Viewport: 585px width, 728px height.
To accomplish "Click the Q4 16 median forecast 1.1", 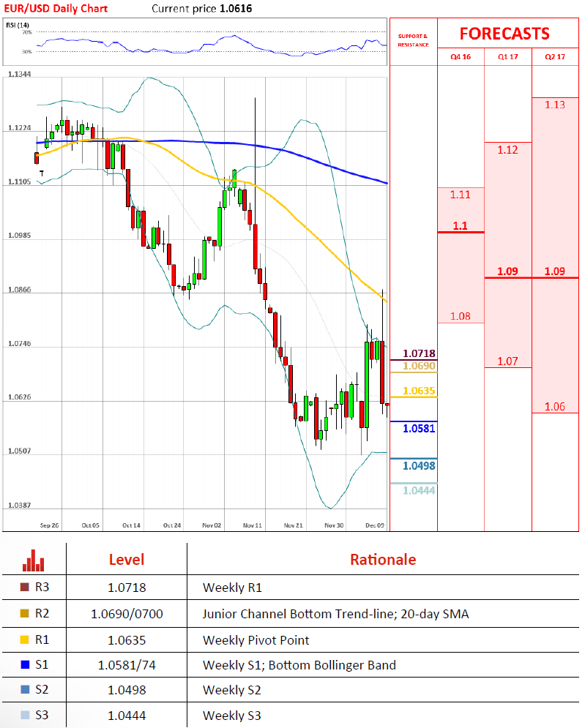I will [x=460, y=225].
